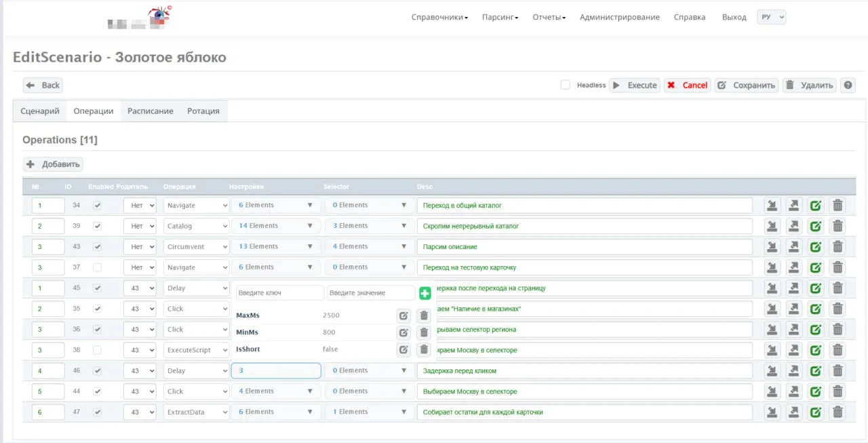Move 'Переход в общий каталог' row down

point(772,206)
